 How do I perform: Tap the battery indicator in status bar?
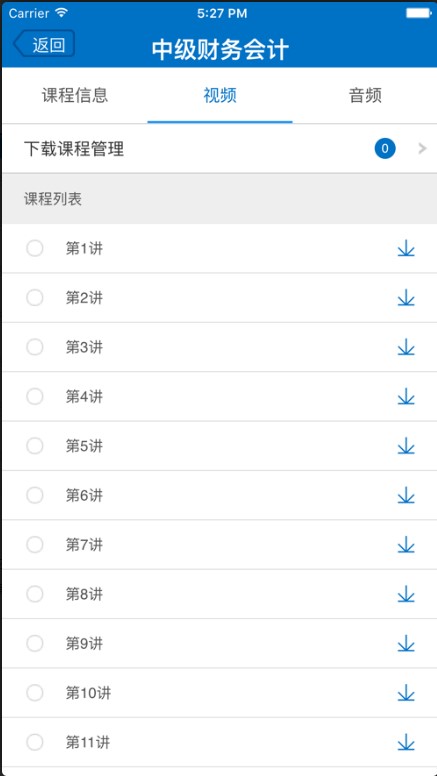coord(419,13)
